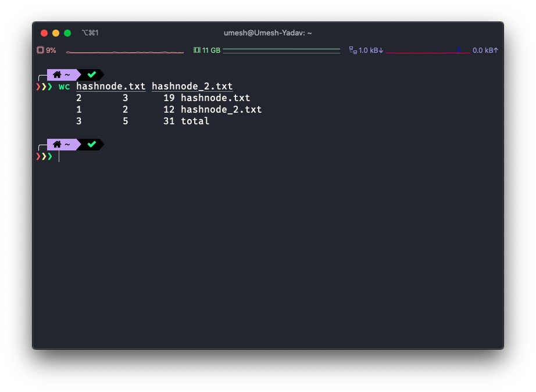Maximize the terminal using the green button
The height and width of the screenshot is (392, 536).
click(x=67, y=33)
